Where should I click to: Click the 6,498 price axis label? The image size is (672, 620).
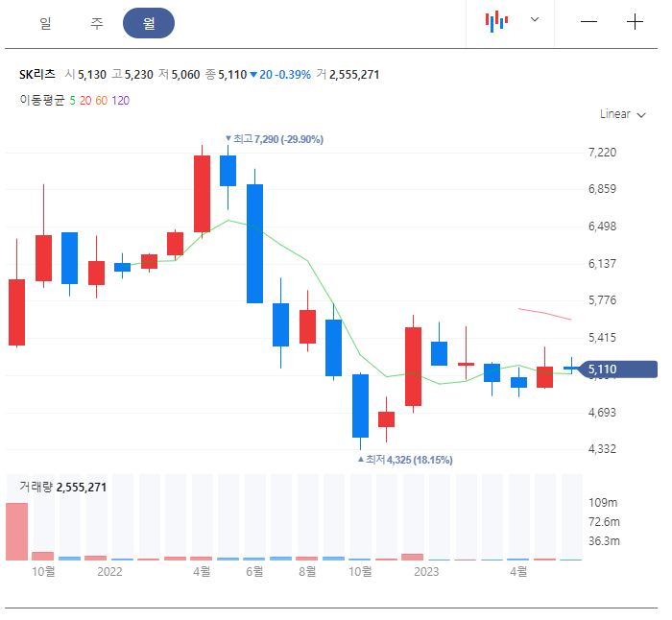(x=602, y=227)
